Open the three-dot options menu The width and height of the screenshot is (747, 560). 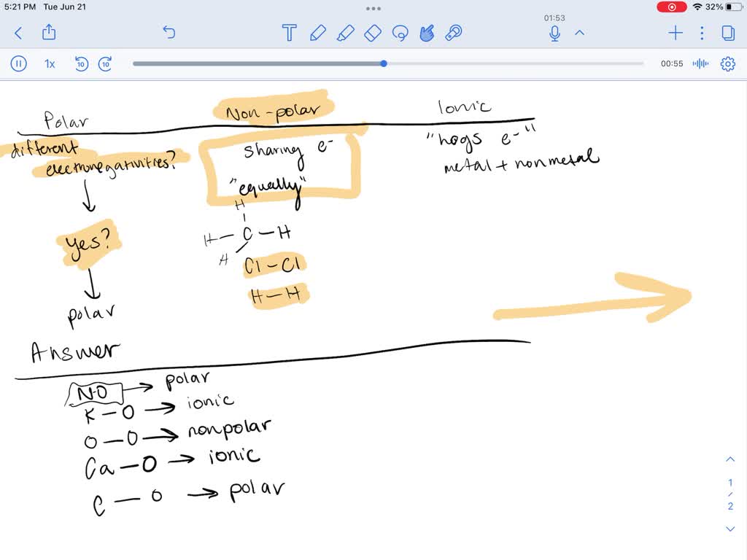[x=701, y=33]
